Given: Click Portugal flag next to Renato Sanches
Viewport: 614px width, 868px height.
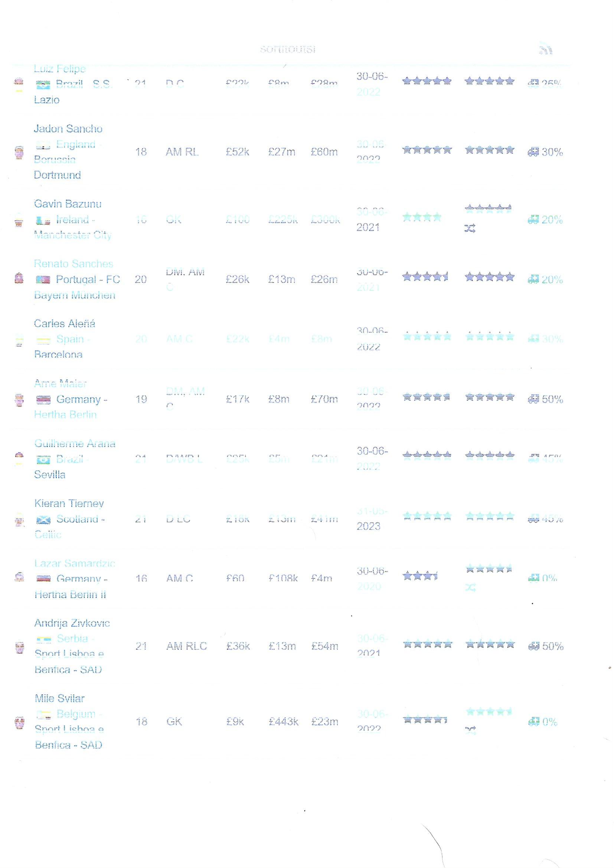Looking at the screenshot, I should point(43,280).
